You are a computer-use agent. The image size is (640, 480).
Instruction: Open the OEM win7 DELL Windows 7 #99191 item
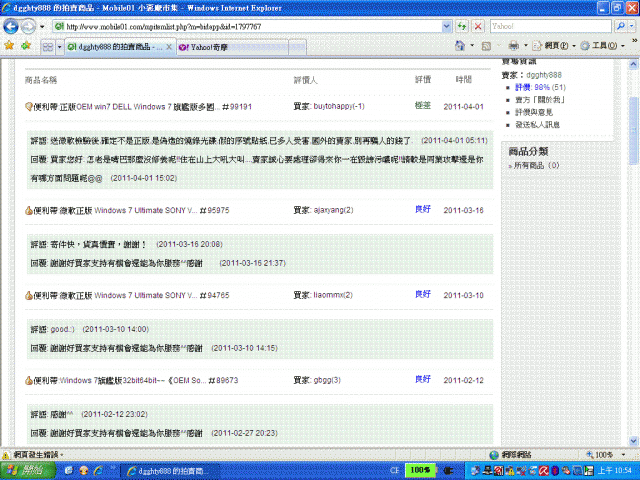point(142,107)
